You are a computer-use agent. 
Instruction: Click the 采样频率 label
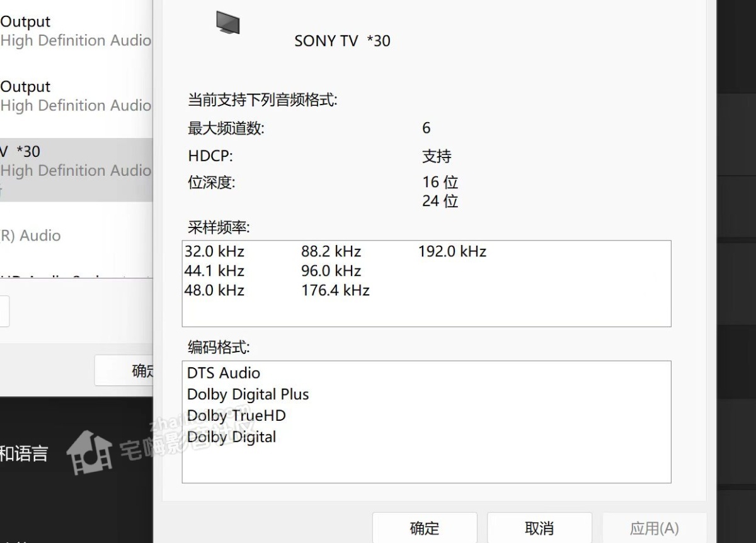click(219, 227)
